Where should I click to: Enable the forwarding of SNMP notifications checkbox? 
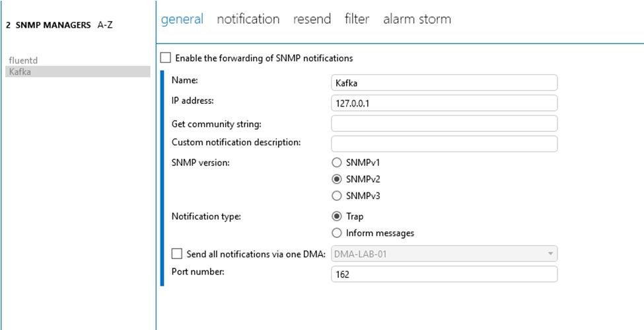[x=165, y=58]
